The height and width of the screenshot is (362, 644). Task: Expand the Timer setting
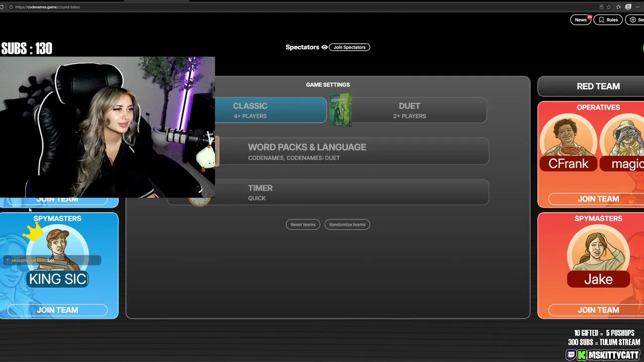tap(328, 192)
